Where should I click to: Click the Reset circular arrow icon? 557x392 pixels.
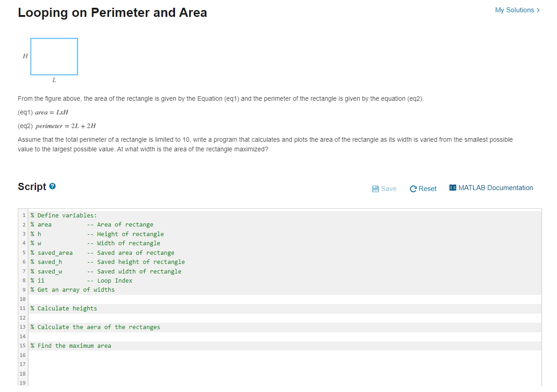coord(413,188)
